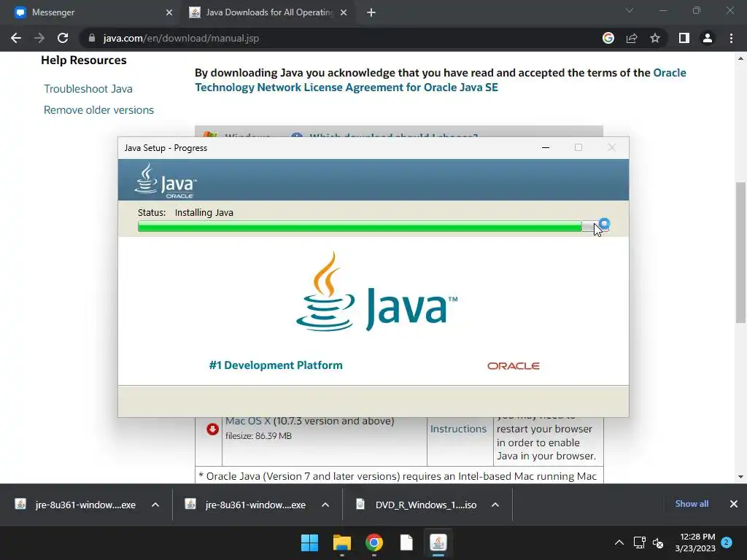Screen dimensions: 747x560
Task: Minimize the Java Setup window
Action: 546,147
